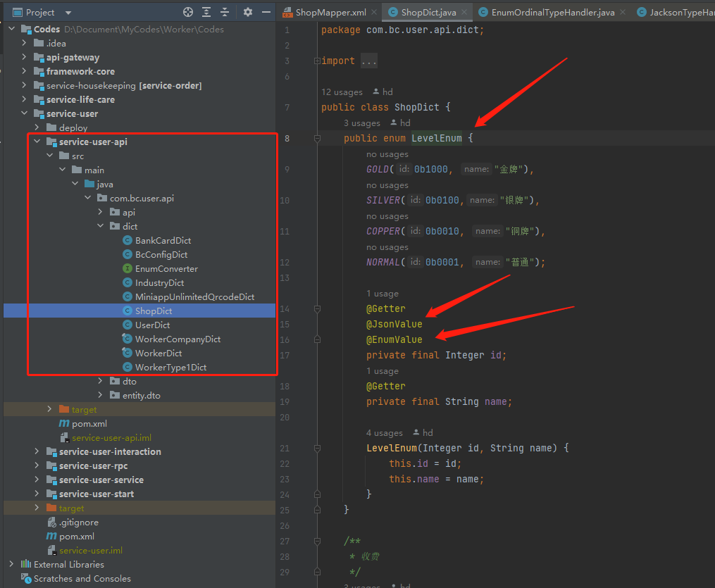Close the ShopDict.java tab

(x=464, y=12)
